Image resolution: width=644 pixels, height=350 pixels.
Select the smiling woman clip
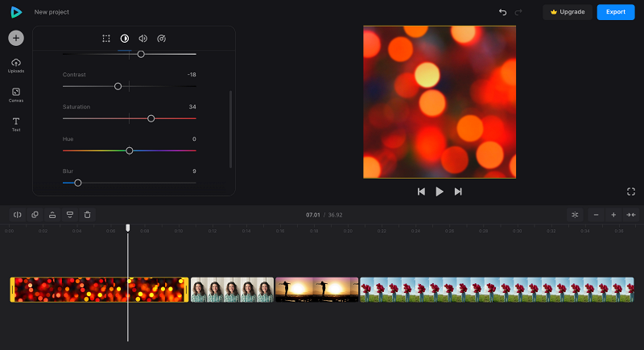tap(232, 290)
